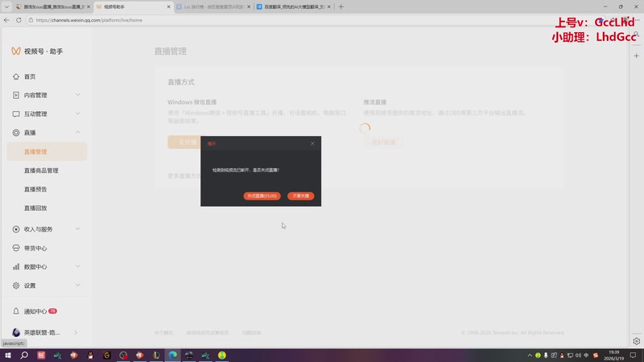The image size is (644, 362).
Task: Click the red 78 badge on 通知中心
Action: point(52,311)
